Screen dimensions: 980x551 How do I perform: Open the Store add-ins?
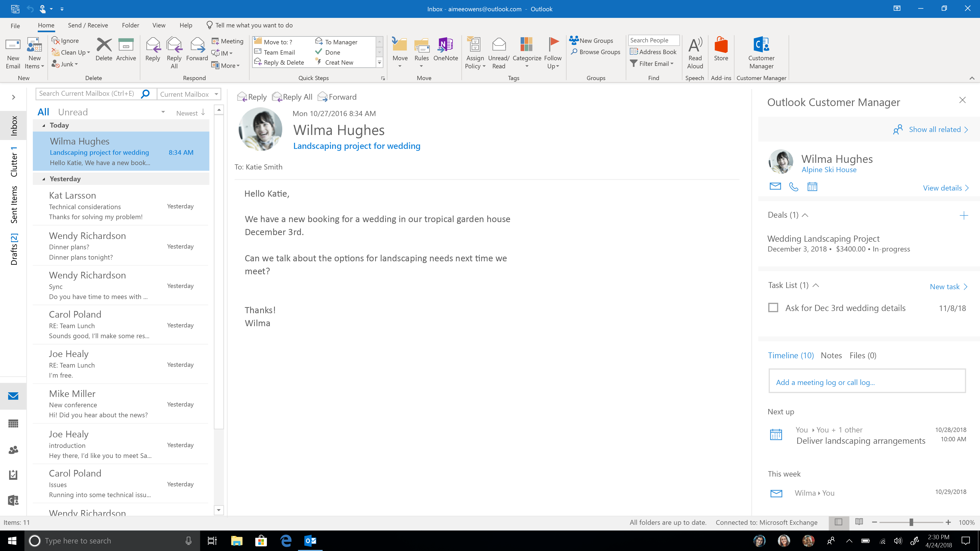click(x=721, y=49)
